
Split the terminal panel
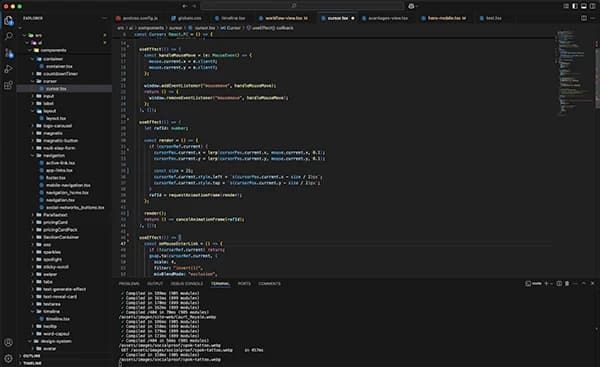[x=559, y=284]
